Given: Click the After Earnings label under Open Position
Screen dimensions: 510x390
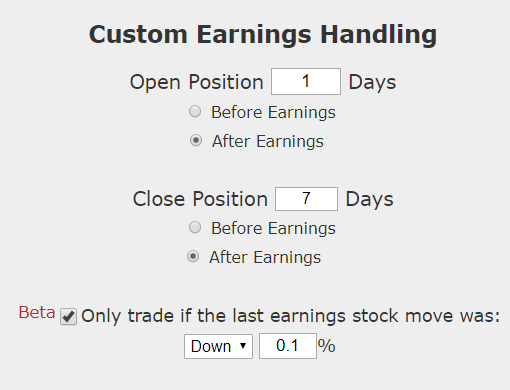Looking at the screenshot, I should (x=268, y=141).
